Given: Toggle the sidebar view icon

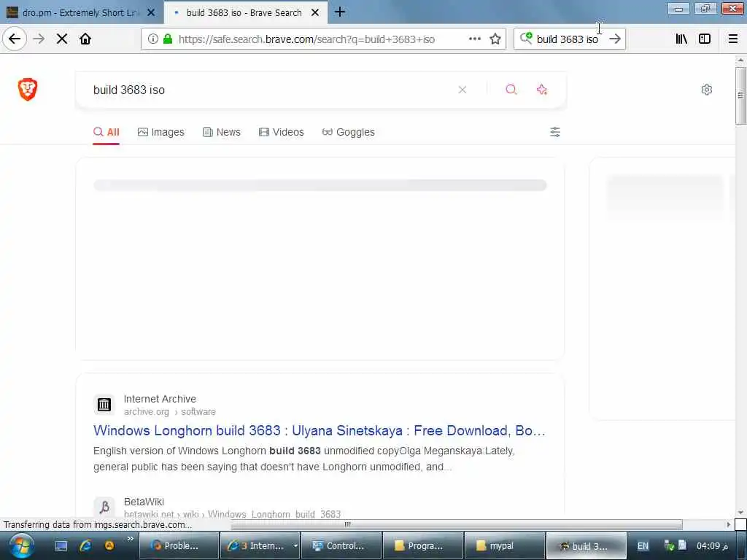Looking at the screenshot, I should pos(705,39).
